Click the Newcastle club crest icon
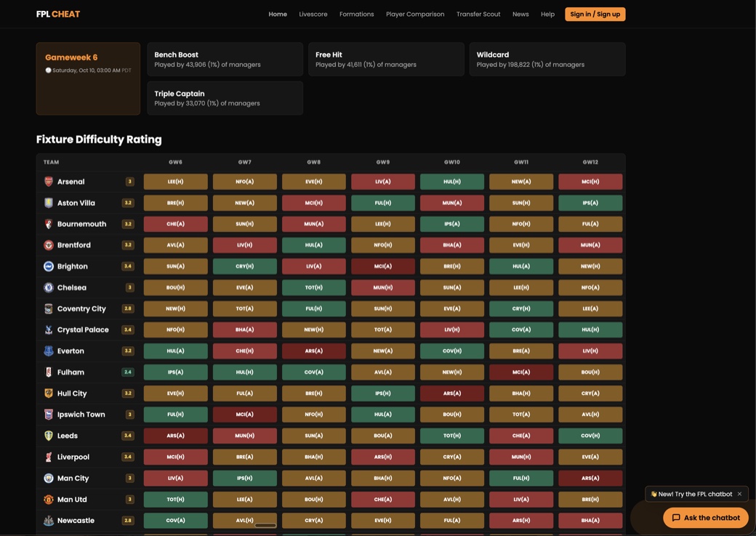 point(49,521)
